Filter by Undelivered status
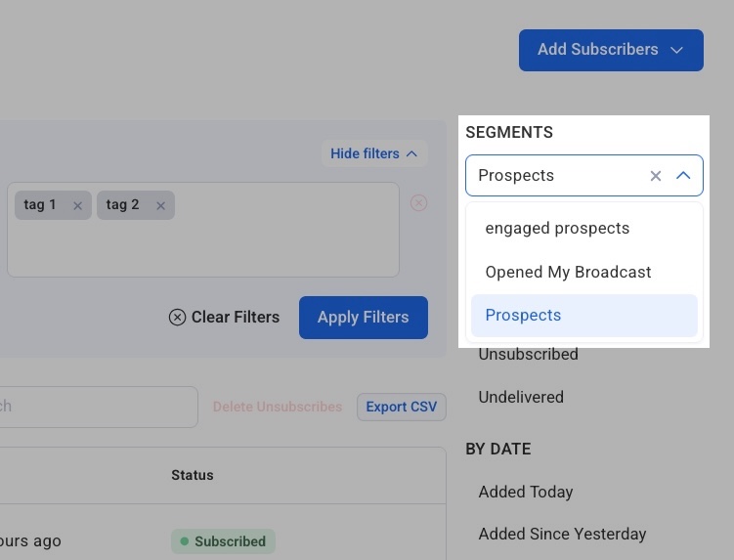734x560 pixels. pos(520,398)
